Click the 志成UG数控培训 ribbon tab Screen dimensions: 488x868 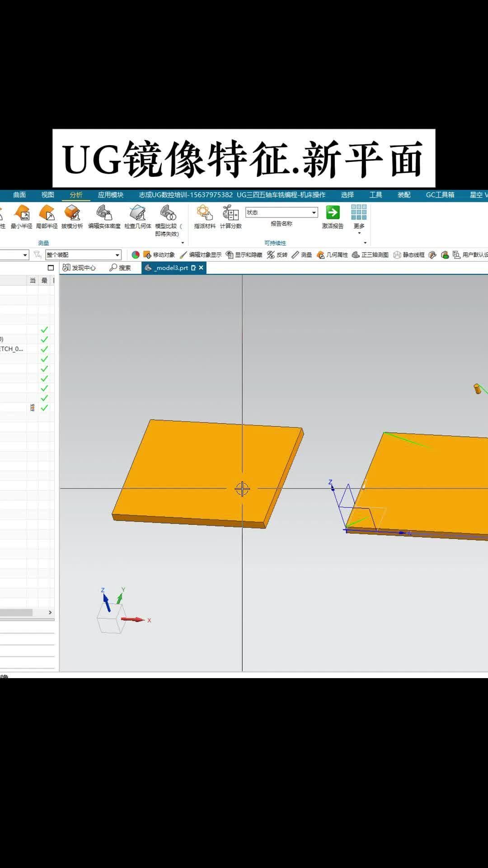pos(186,195)
